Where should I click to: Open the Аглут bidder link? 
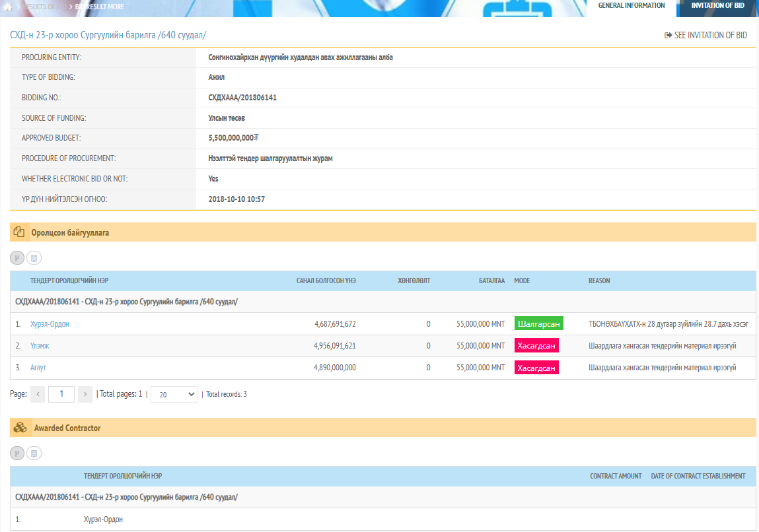pos(38,368)
